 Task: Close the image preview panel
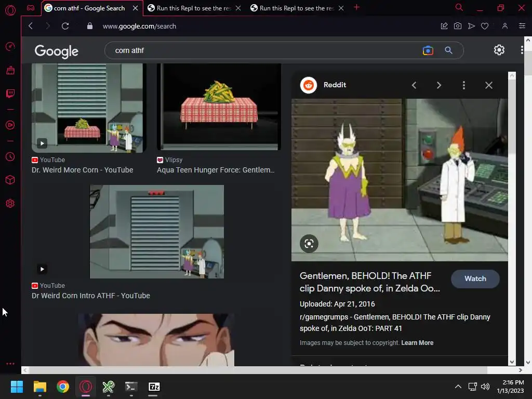tap(488, 85)
